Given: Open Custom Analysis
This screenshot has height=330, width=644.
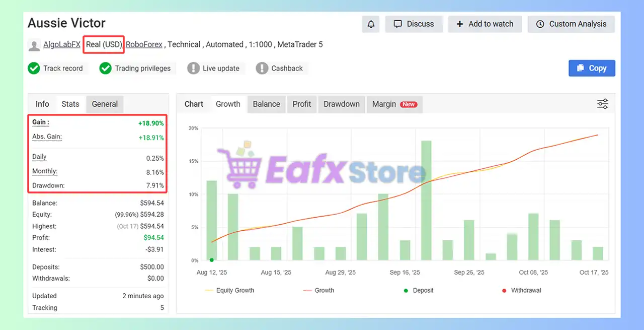Looking at the screenshot, I should click(571, 24).
